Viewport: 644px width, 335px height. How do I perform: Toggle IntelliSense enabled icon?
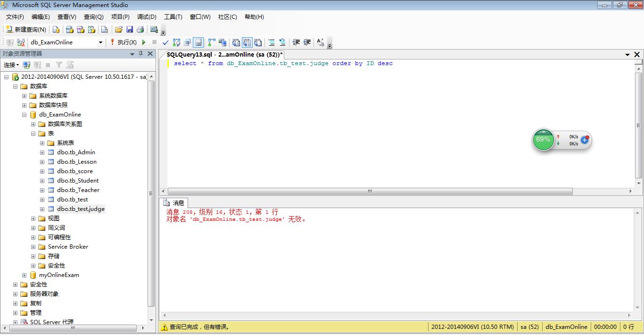pyautogui.click(x=198, y=42)
